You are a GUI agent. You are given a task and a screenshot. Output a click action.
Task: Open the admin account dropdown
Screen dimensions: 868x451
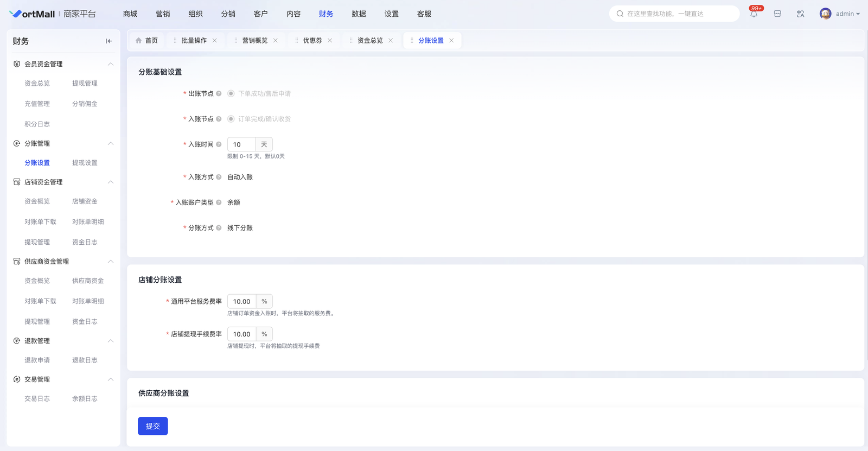[847, 14]
